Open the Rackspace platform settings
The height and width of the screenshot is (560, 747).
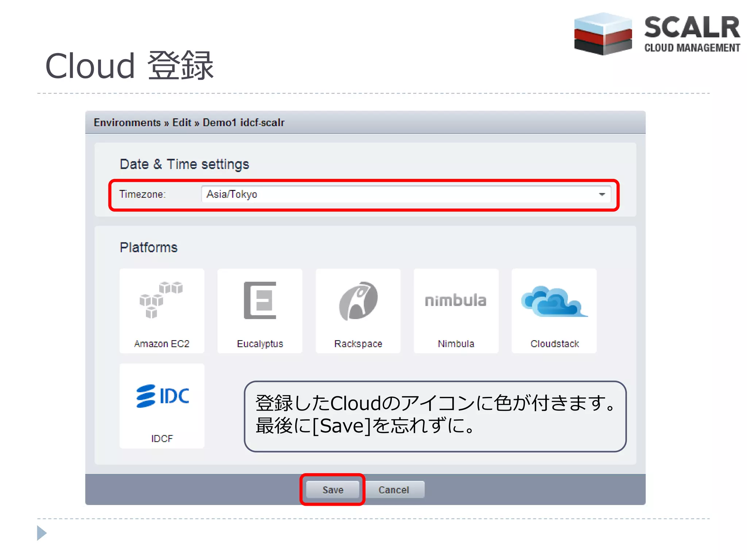click(358, 311)
